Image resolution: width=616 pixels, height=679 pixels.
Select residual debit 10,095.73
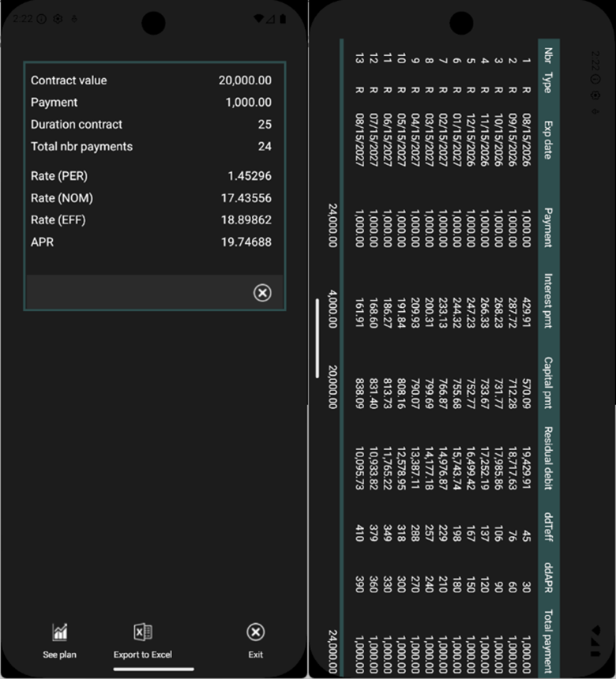tap(359, 468)
